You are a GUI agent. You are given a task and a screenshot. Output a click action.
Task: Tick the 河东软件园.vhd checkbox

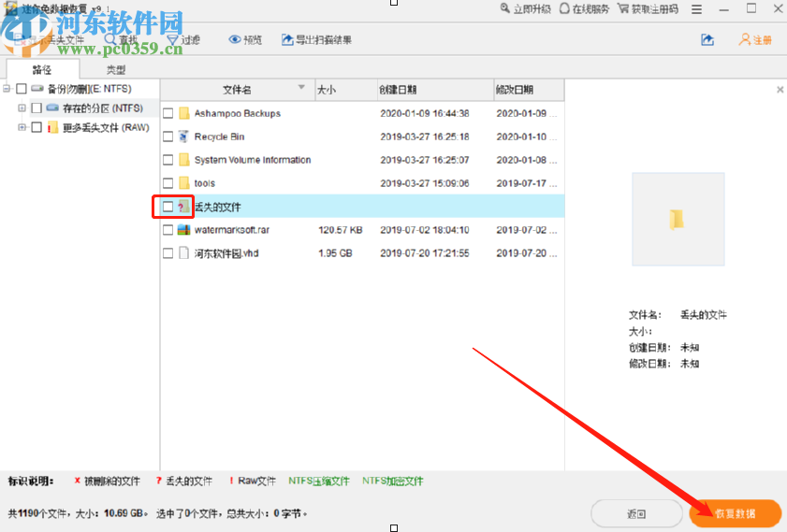(168, 253)
